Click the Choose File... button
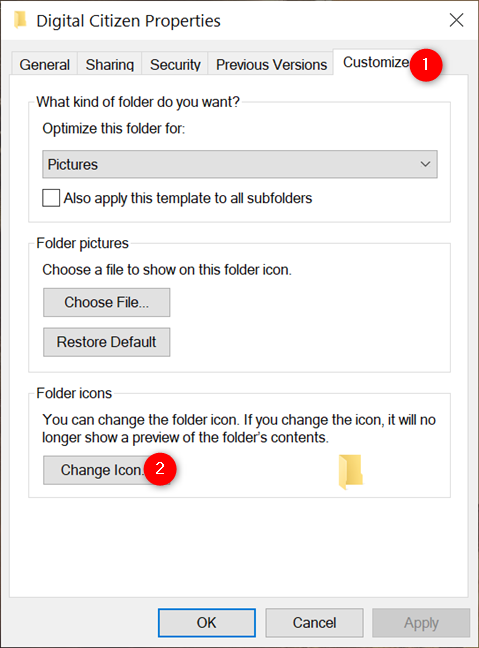This screenshot has height=648, width=479. coord(107,303)
